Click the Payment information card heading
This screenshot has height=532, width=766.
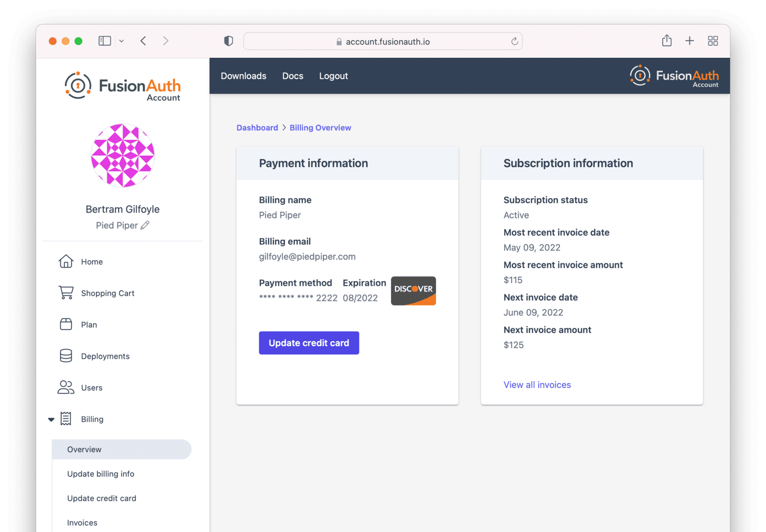[x=314, y=163]
